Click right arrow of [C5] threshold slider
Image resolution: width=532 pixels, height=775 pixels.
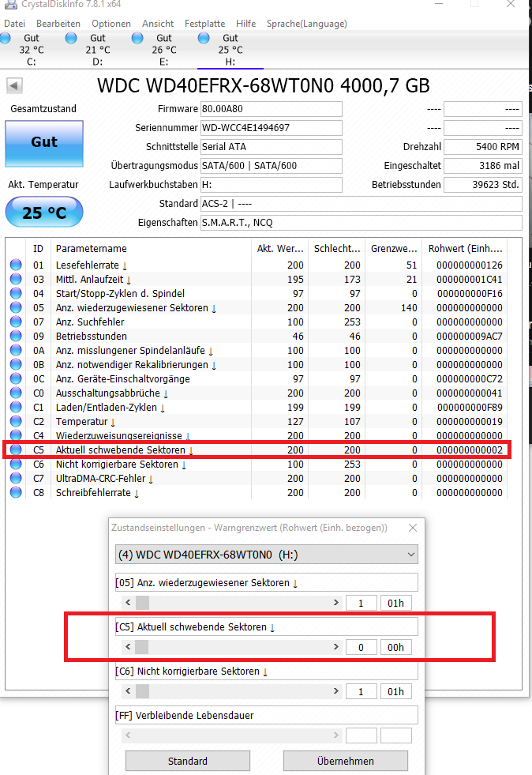(x=336, y=646)
